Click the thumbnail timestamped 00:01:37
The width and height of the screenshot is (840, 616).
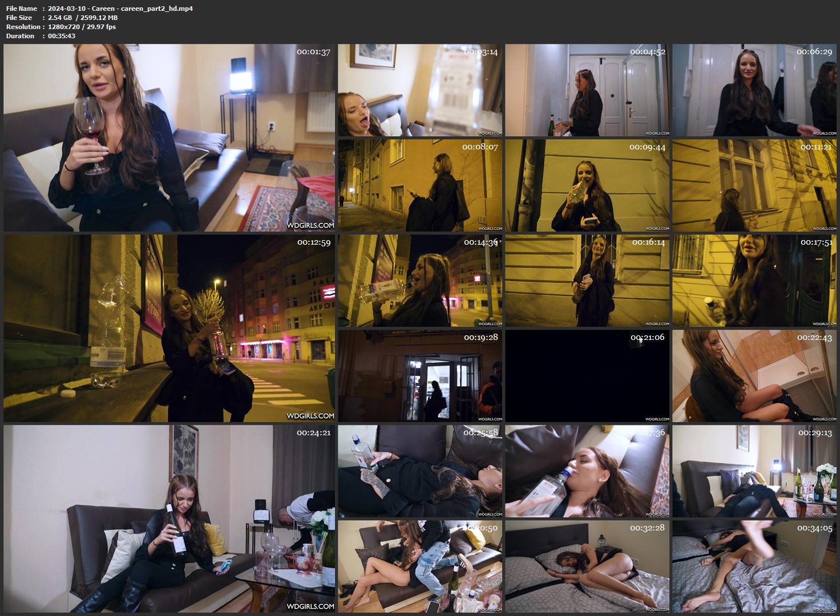coord(169,137)
